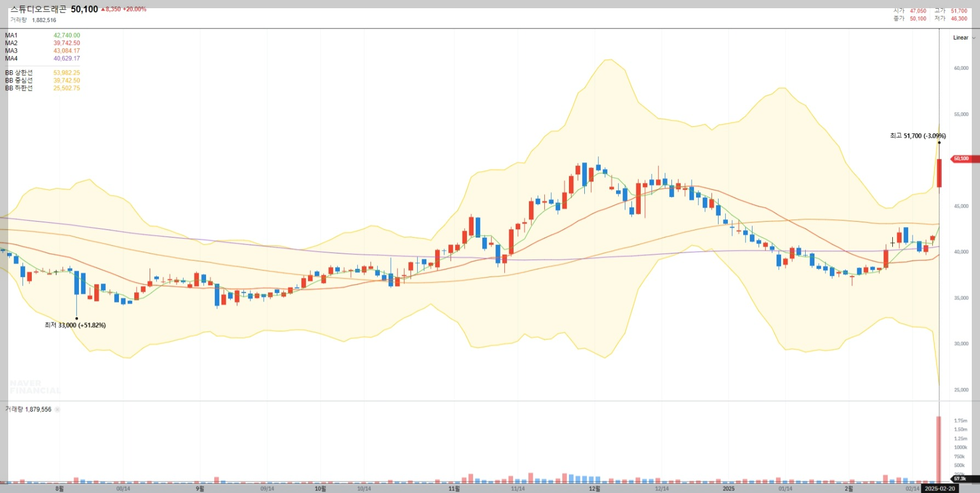
Task: Click the 01/14 date label on the time axis
Action: click(x=785, y=489)
